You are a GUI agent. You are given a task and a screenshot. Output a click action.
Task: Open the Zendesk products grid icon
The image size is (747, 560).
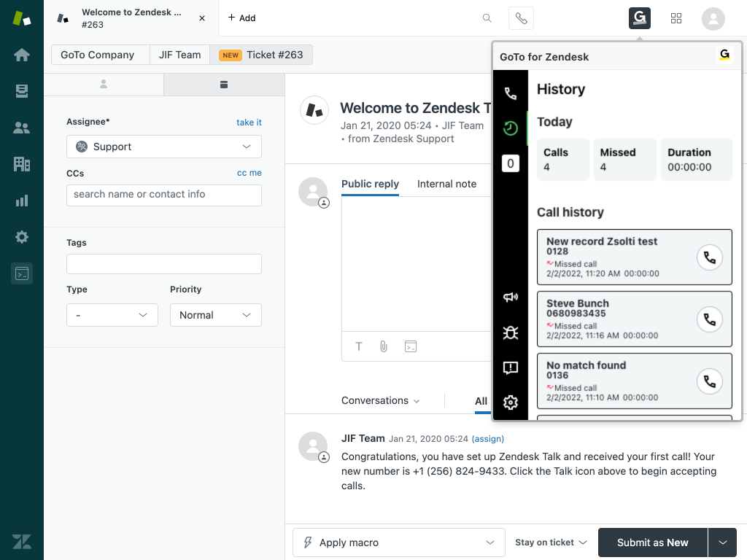tap(676, 18)
